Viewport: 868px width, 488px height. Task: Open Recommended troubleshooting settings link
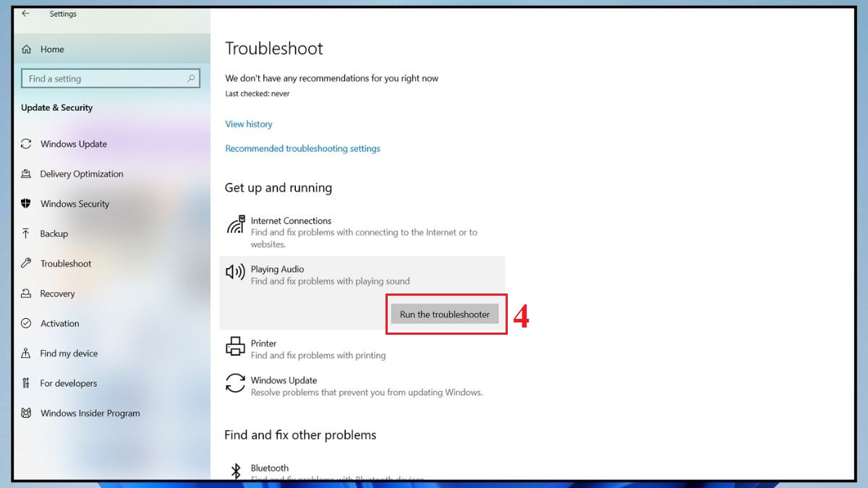(302, 148)
